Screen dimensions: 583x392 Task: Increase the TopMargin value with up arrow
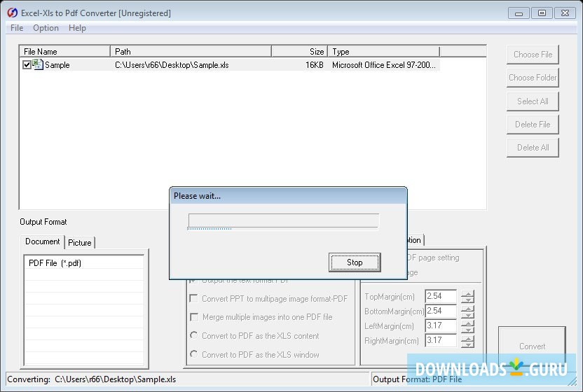[x=468, y=293]
